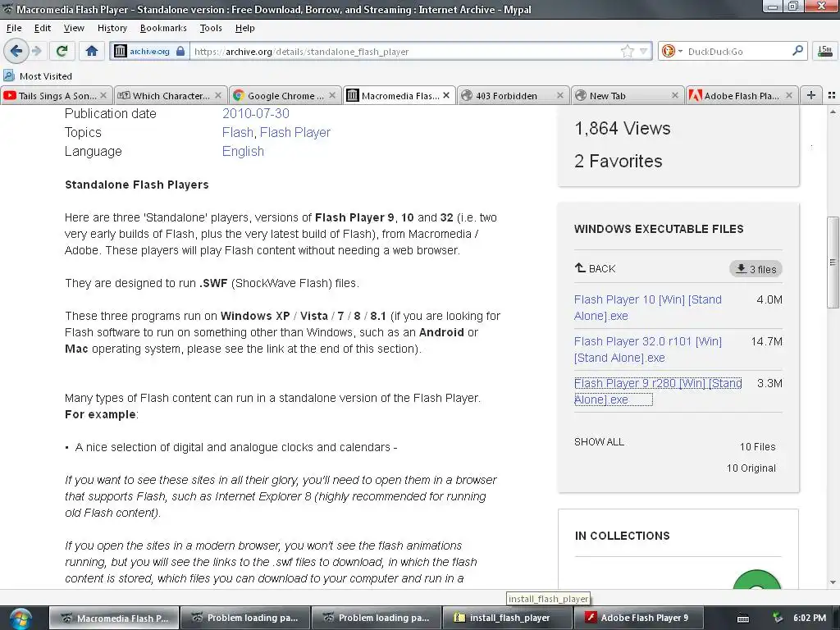Click the 10 Original count link
This screenshot has width=840, height=630.
pos(751,468)
